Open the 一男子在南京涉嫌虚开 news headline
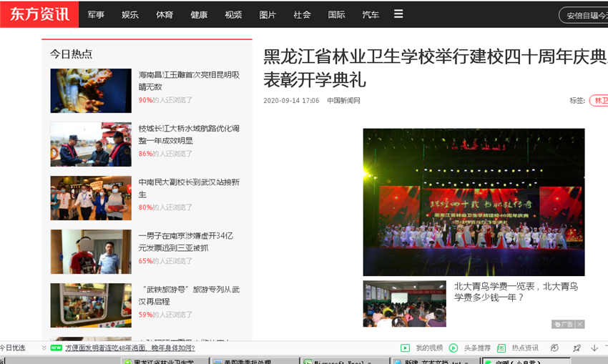Viewport: 608px width, 364px height. point(185,241)
